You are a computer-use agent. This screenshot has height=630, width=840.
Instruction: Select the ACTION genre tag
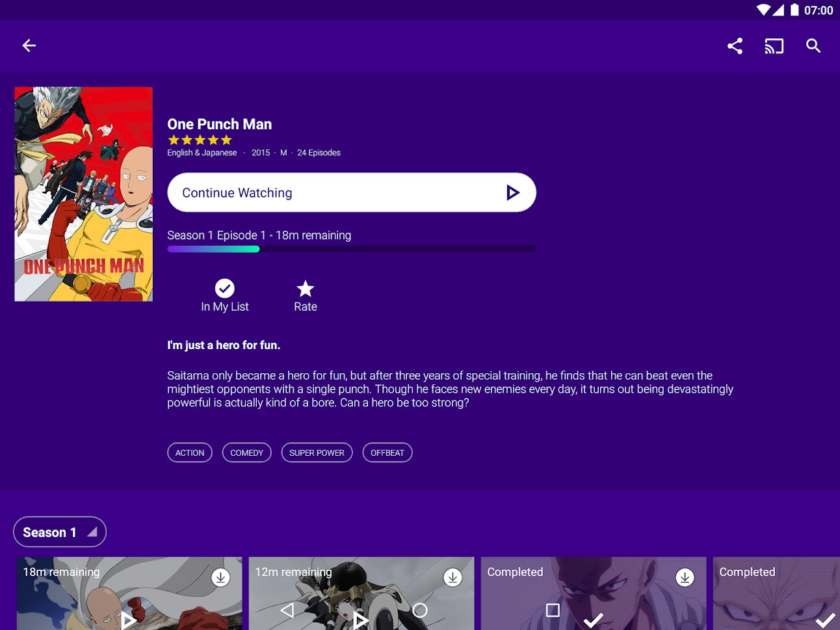[190, 453]
